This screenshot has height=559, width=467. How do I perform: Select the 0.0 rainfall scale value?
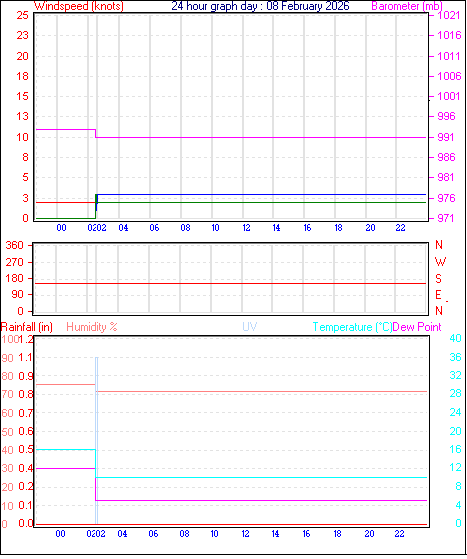26,523
